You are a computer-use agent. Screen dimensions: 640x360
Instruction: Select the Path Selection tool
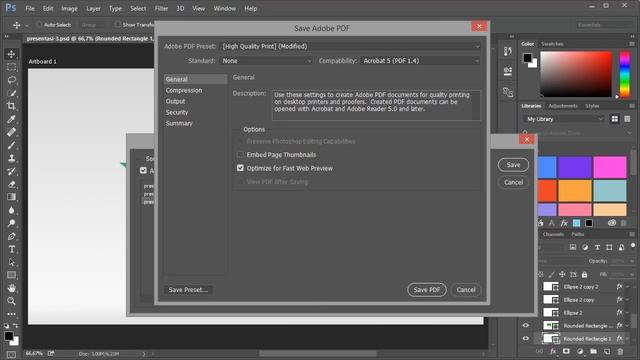click(11, 262)
